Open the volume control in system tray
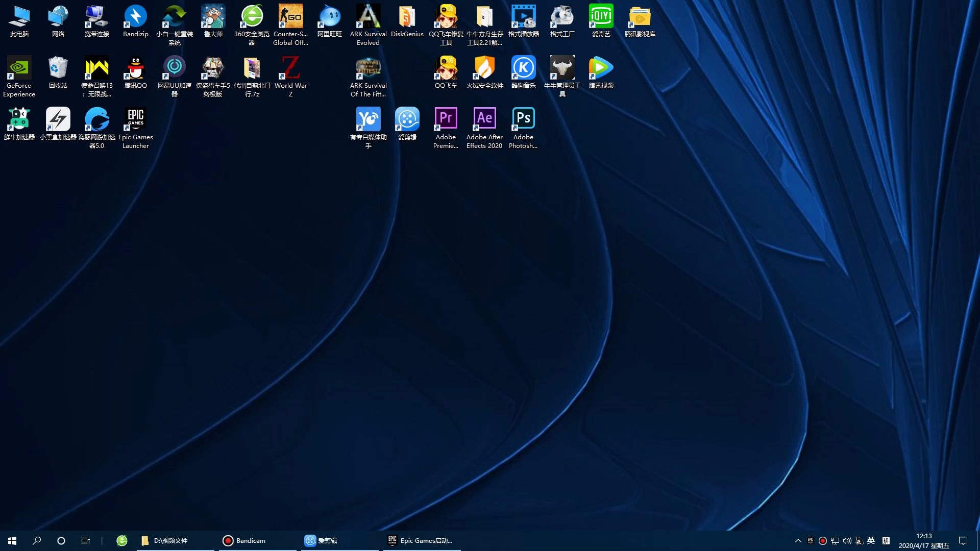The height and width of the screenshot is (551, 980). pos(847,541)
